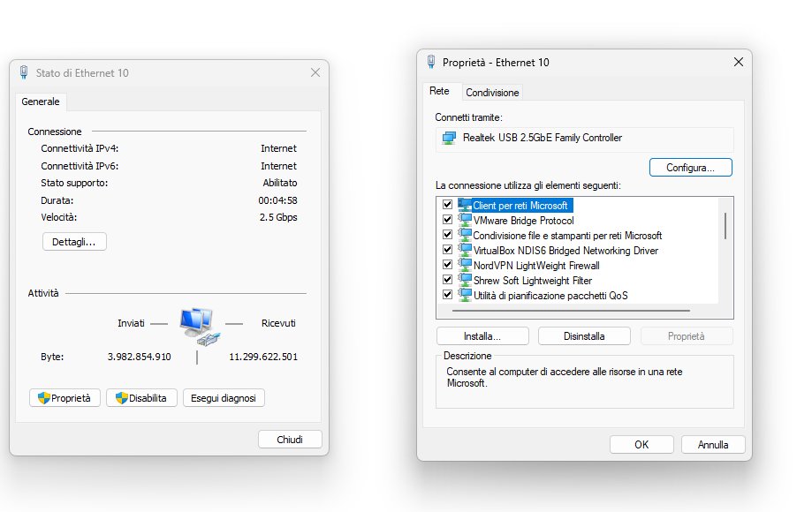Image resolution: width=812 pixels, height=512 pixels.
Task: Select the NordVPN LightWeight Firewall item icon
Action: (x=465, y=265)
